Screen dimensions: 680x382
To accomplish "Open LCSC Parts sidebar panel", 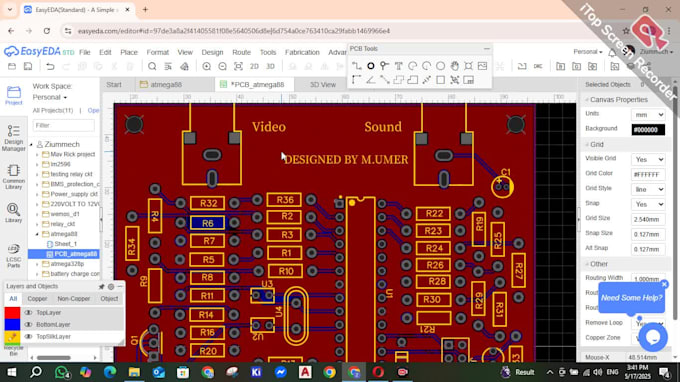I will [13, 255].
